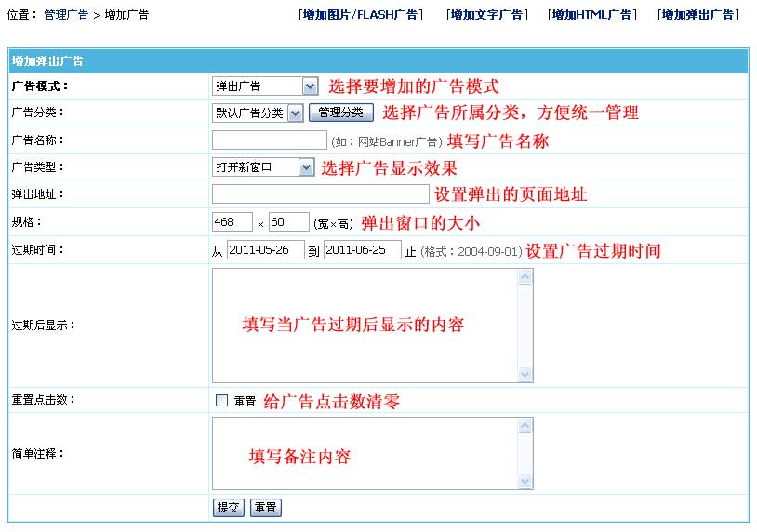This screenshot has height=532, width=757.
Task: Open the 增加图片/FLASH广告 tab link
Action: pyautogui.click(x=361, y=15)
